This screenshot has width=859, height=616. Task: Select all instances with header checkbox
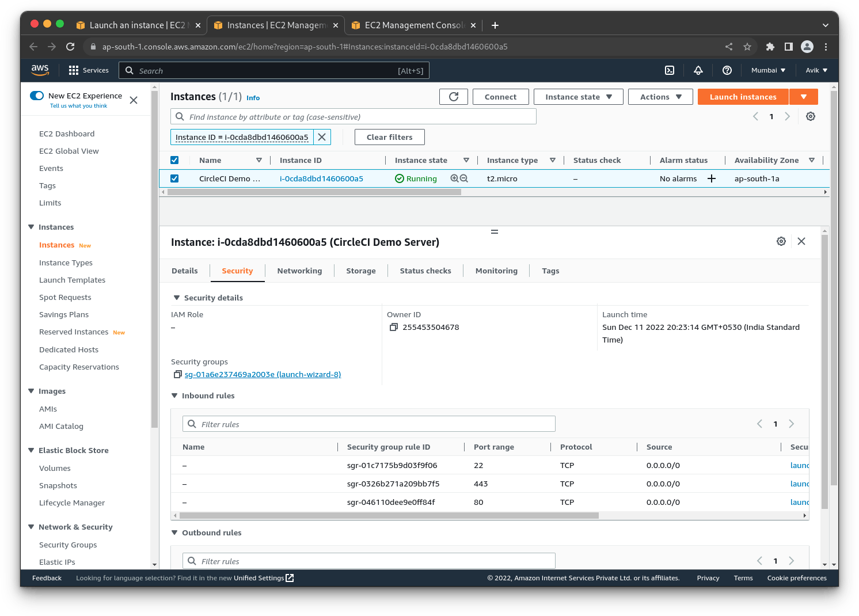pos(174,159)
